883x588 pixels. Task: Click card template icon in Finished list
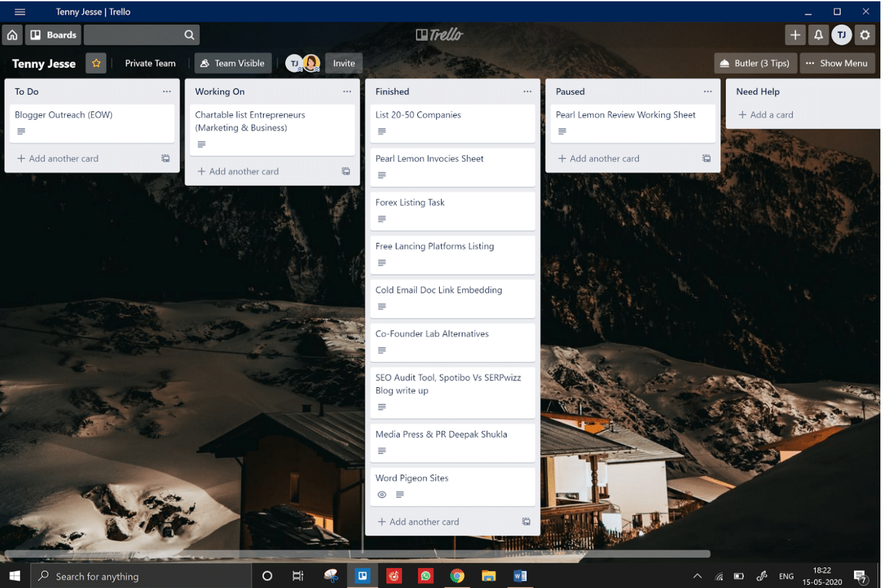click(526, 522)
